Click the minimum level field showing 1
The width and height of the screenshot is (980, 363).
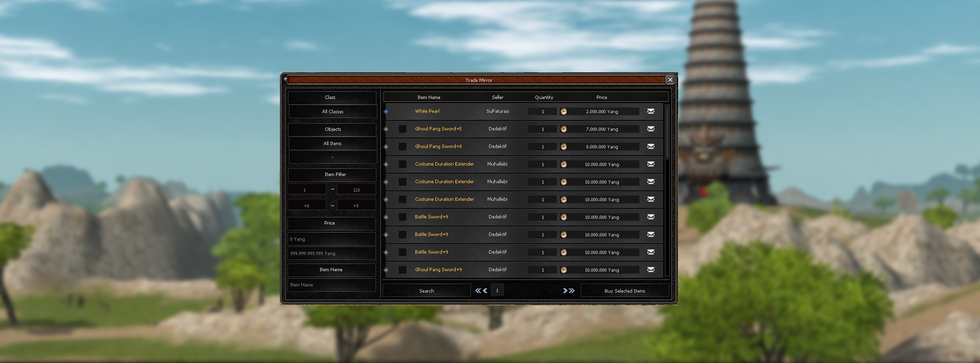point(307,190)
